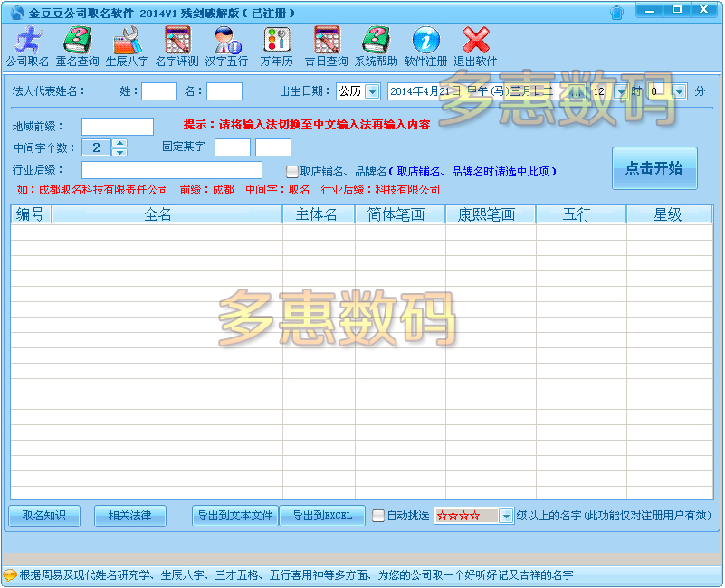This screenshot has height=588, width=725.
Task: Click the 导出到EXCEL button
Action: click(x=322, y=516)
